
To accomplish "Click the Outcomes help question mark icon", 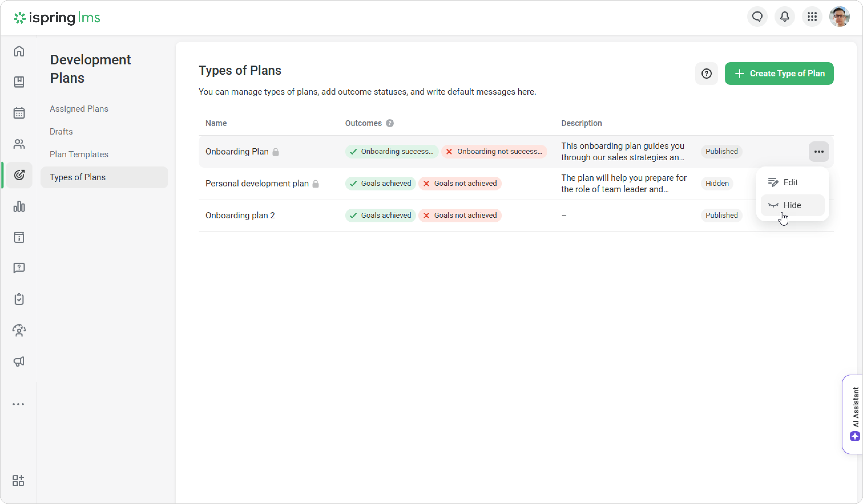I will tap(390, 123).
